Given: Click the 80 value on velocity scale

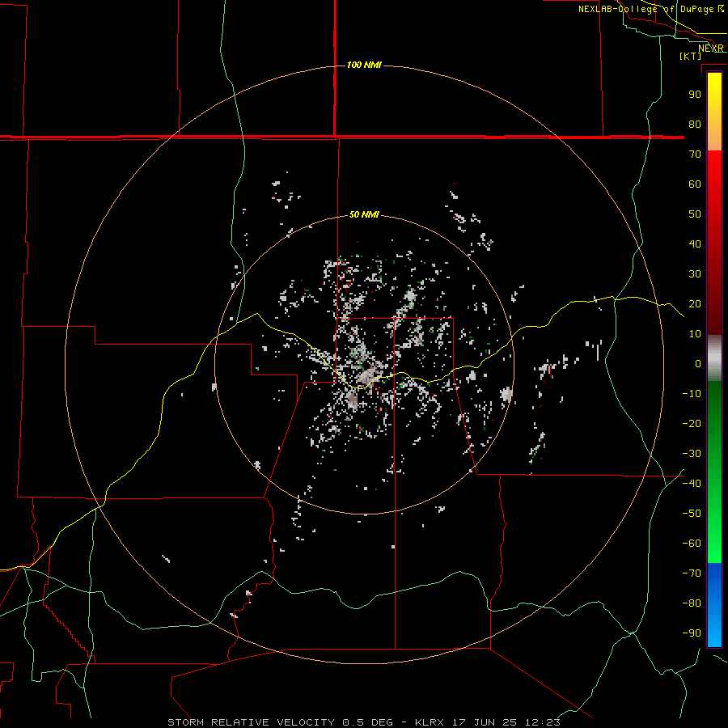Looking at the screenshot, I should click(695, 124).
